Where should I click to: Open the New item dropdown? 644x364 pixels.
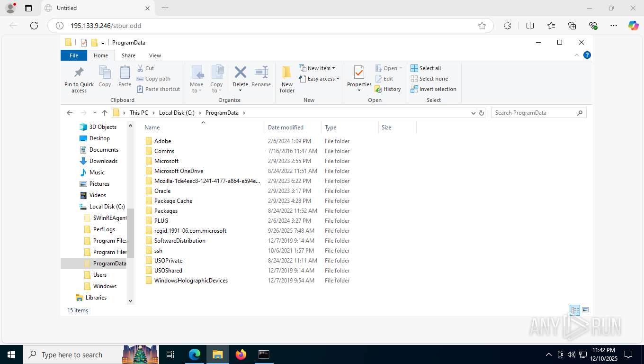[317, 68]
